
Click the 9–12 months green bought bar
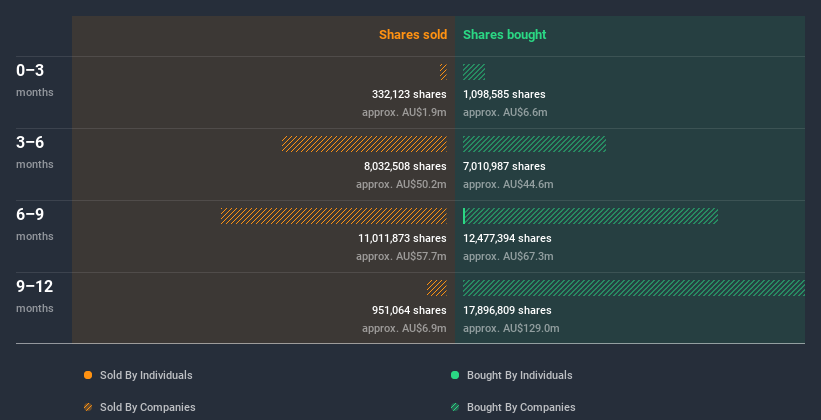click(634, 288)
